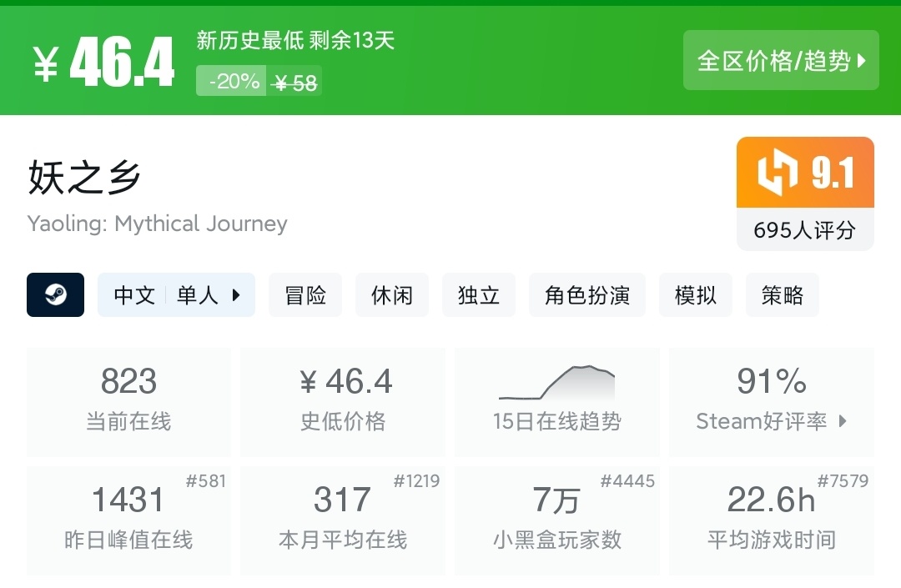Select the 休闲 genre tag
This screenshot has width=901, height=588.
tap(392, 294)
